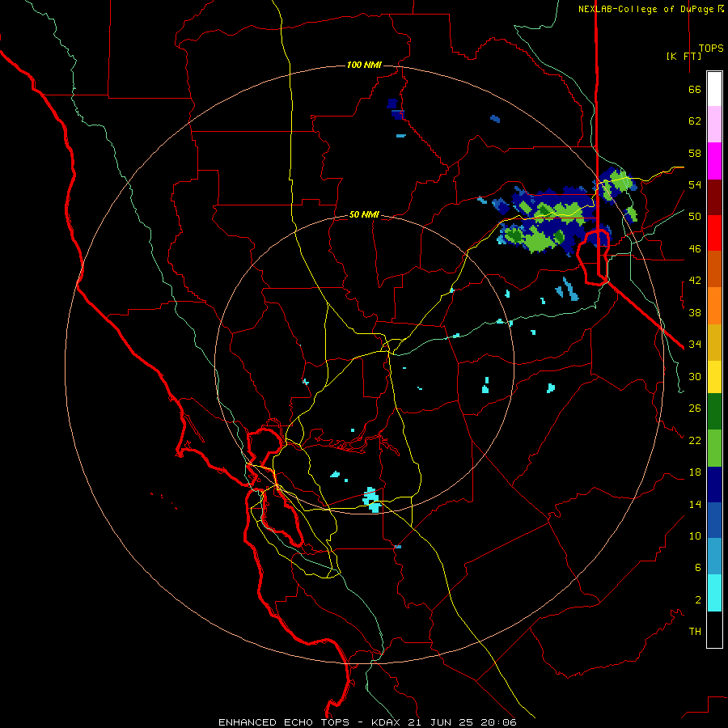Click the bright red legend swatch
Screen dimensions: 728x728
click(714, 233)
